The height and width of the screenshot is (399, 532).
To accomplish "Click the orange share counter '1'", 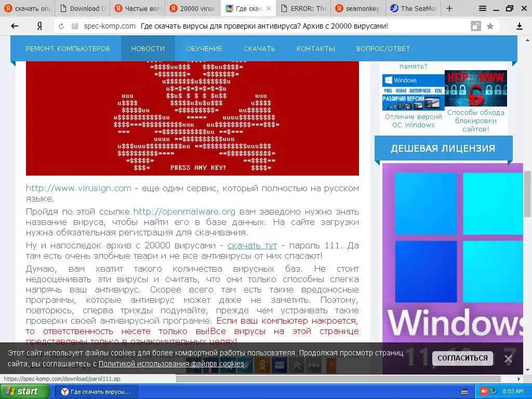I will tap(331, 365).
